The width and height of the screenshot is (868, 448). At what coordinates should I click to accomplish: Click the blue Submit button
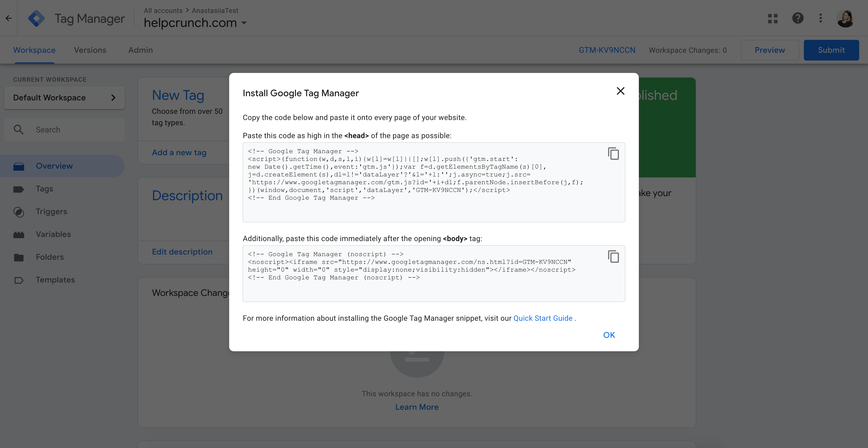(x=831, y=50)
